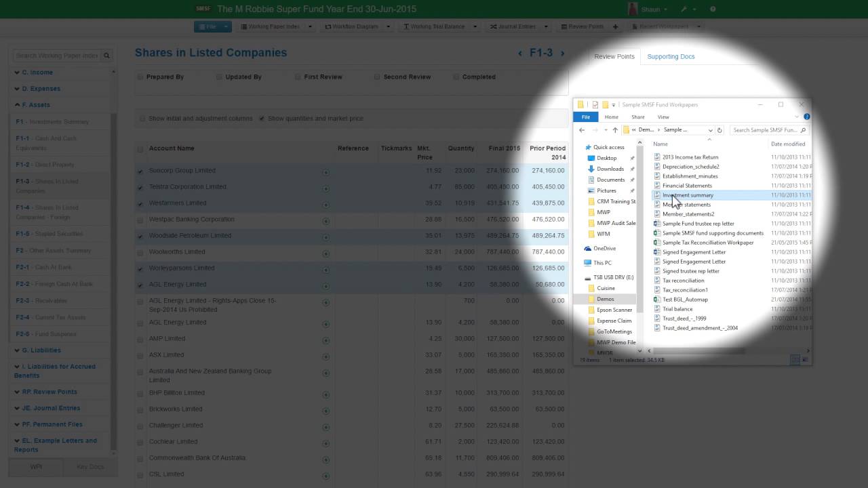Click the search magnifier in Working Paper Index
868x488 pixels.
106,56
